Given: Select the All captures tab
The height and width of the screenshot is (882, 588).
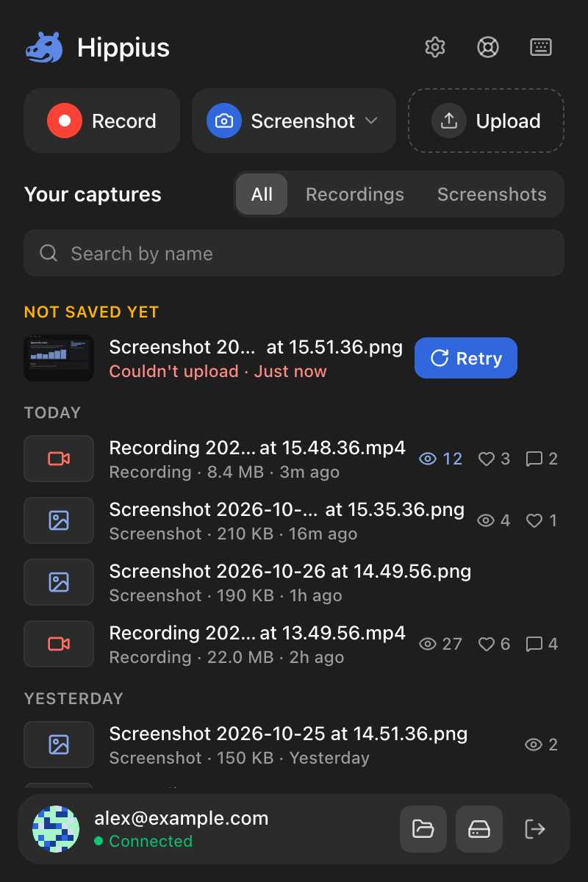Looking at the screenshot, I should [262, 194].
